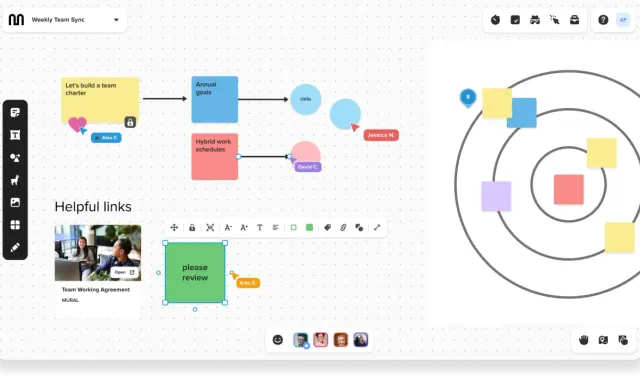Decrease font size with the A- button
This screenshot has width=640, height=384.
coord(228,228)
